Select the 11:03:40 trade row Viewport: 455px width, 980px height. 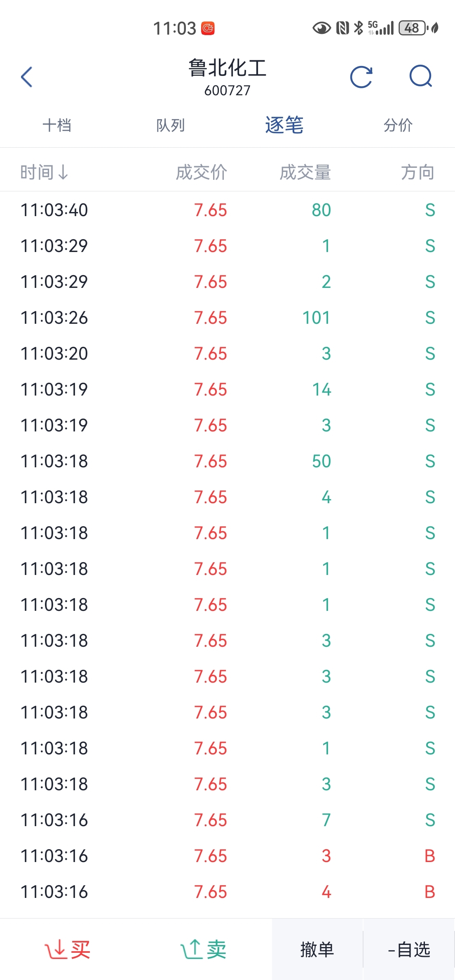point(227,210)
